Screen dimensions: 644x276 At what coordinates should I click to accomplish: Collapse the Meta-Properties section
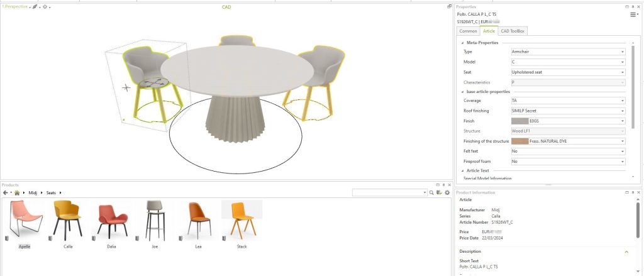[x=463, y=43]
